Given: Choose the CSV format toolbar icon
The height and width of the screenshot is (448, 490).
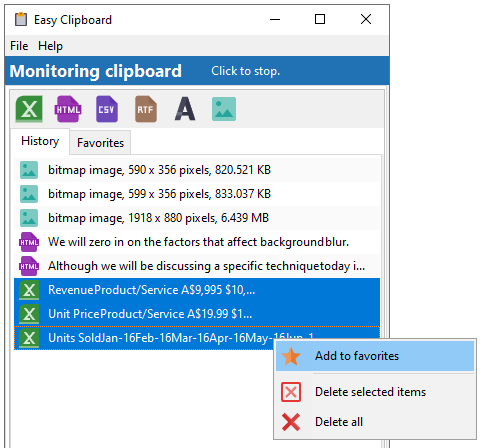Looking at the screenshot, I should coord(107,109).
